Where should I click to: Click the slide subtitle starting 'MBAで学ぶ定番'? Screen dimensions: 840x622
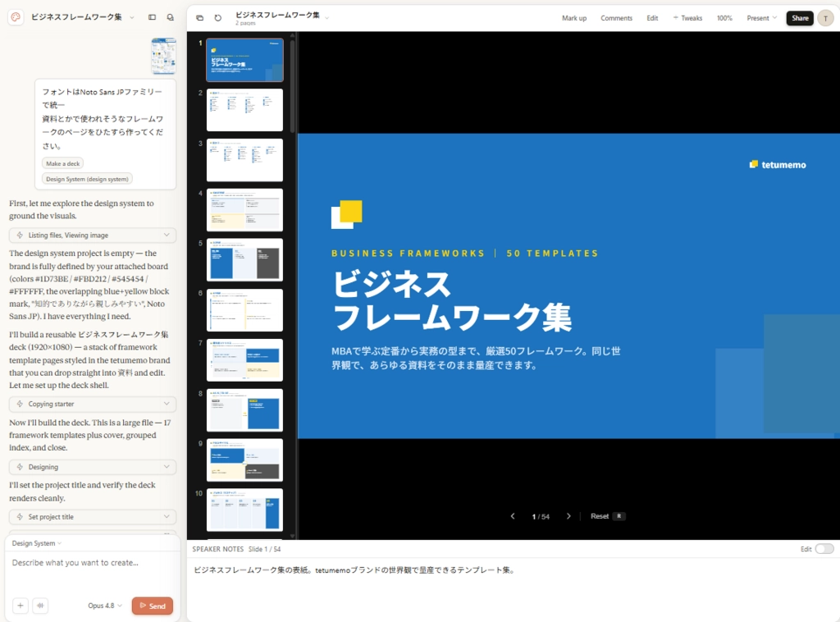tap(477, 358)
